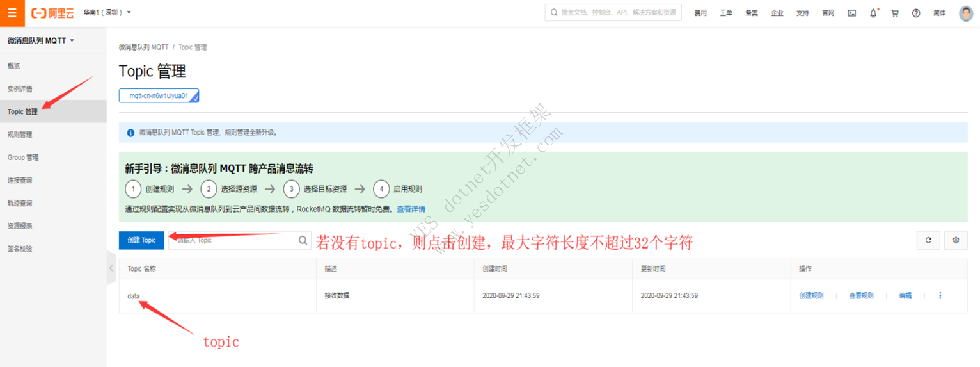
Task: Open table column settings gear
Action: (956, 240)
